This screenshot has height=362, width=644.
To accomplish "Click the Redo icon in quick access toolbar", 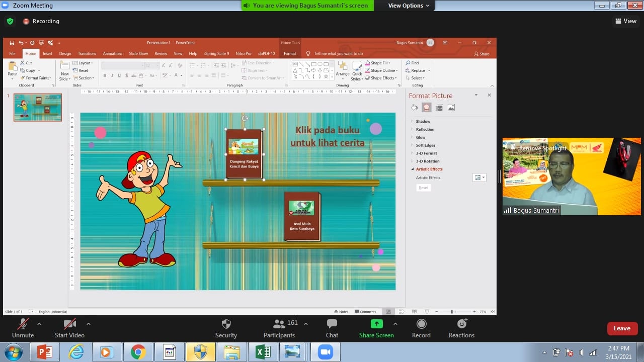I will click(32, 43).
